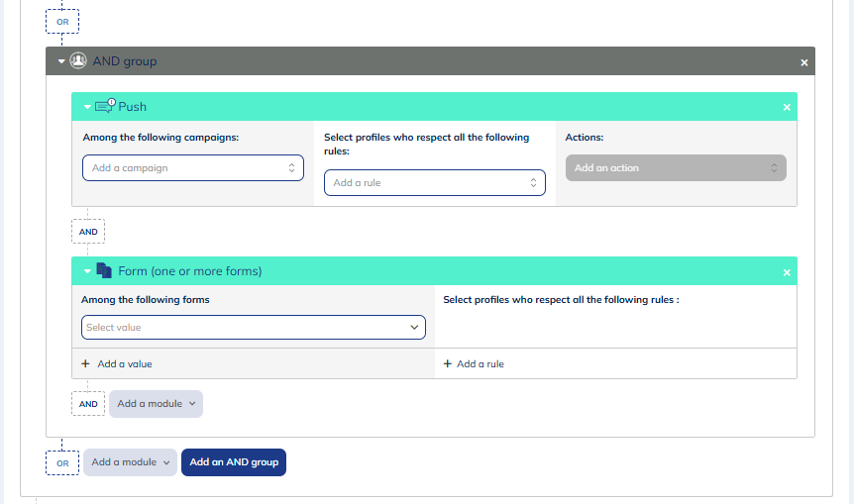Click the plus icon beside Add a value
Viewport: 854px width, 504px height.
point(86,364)
